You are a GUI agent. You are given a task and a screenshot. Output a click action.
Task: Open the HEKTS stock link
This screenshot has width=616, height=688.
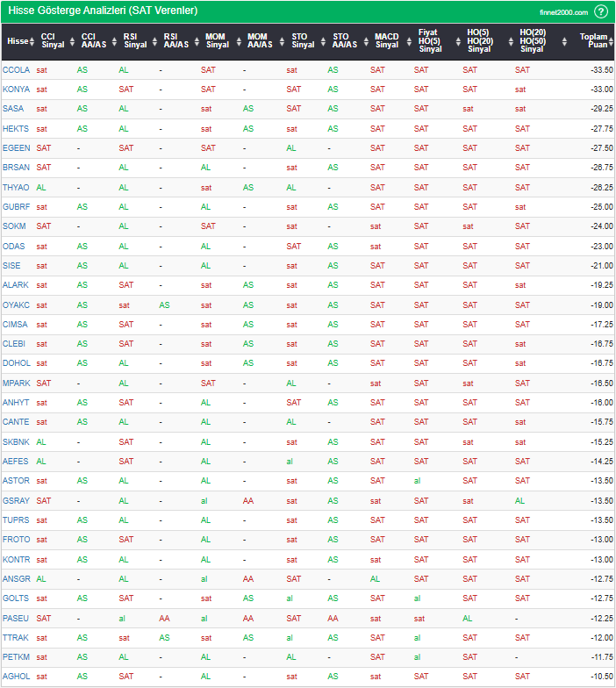16,128
